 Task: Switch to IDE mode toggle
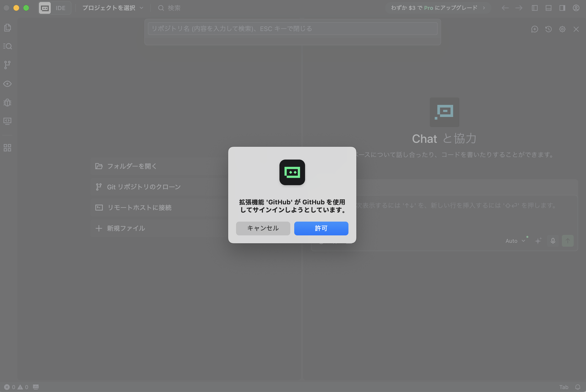pyautogui.click(x=60, y=8)
